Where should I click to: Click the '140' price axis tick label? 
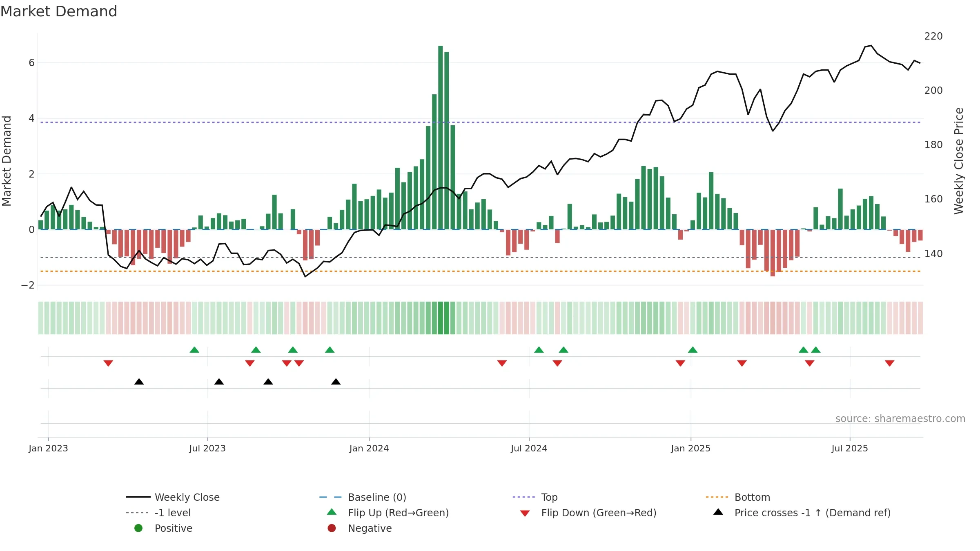point(933,254)
